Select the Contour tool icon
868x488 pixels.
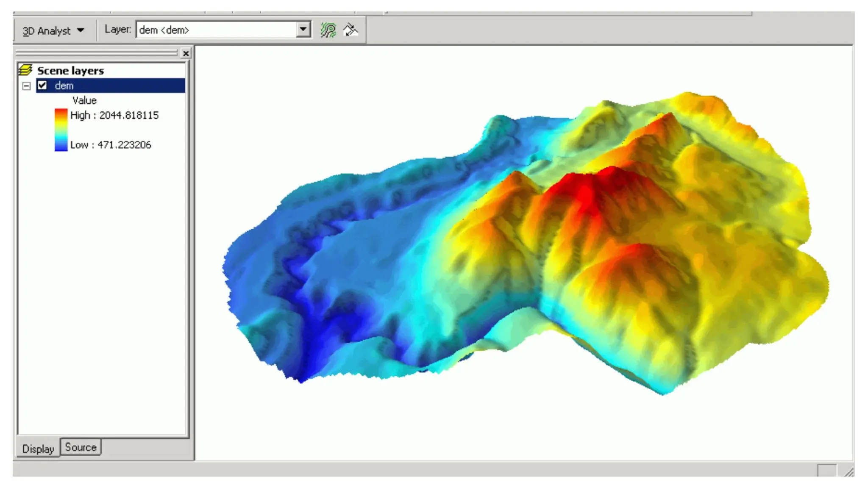(x=328, y=30)
